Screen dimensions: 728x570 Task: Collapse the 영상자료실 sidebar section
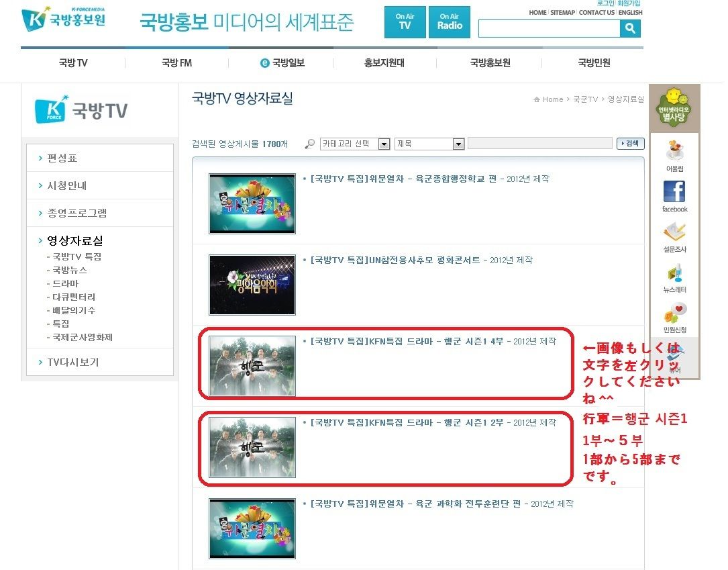click(x=74, y=240)
